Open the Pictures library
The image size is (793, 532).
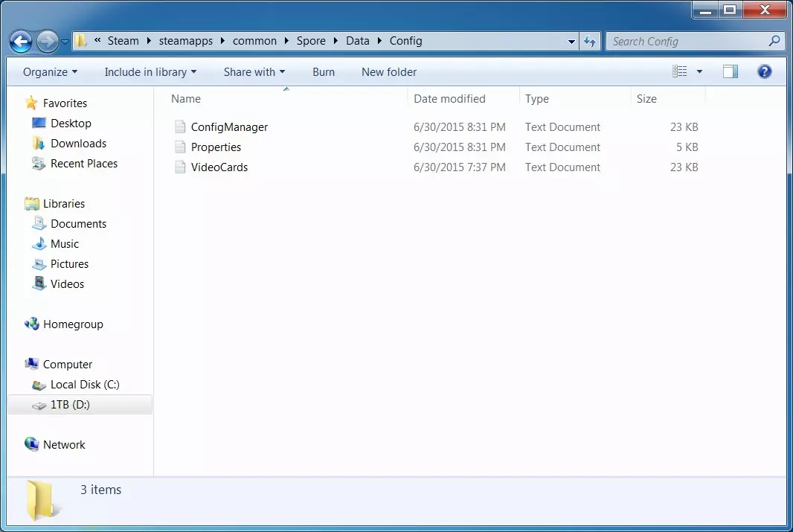coord(69,264)
